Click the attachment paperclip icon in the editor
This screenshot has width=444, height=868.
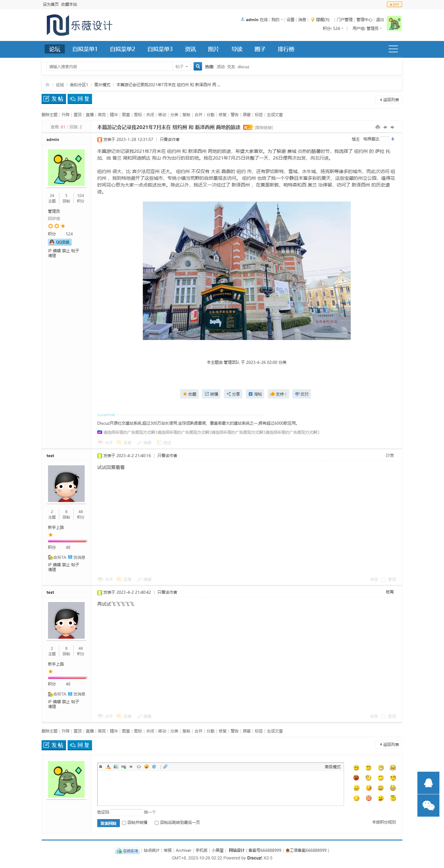coord(165,766)
